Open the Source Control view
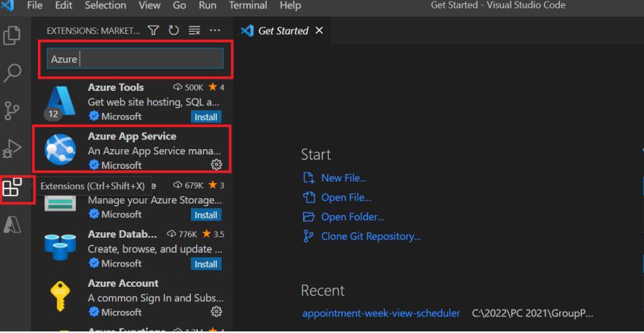Viewport: 644px width, 333px height. pos(12,110)
